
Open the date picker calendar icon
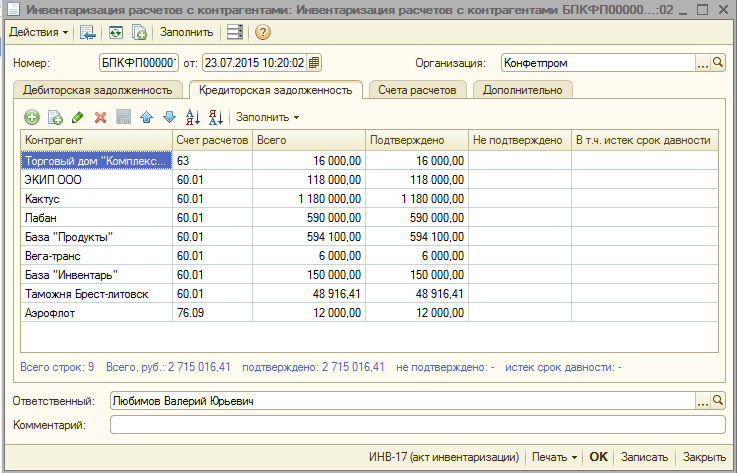pyautogui.click(x=314, y=63)
